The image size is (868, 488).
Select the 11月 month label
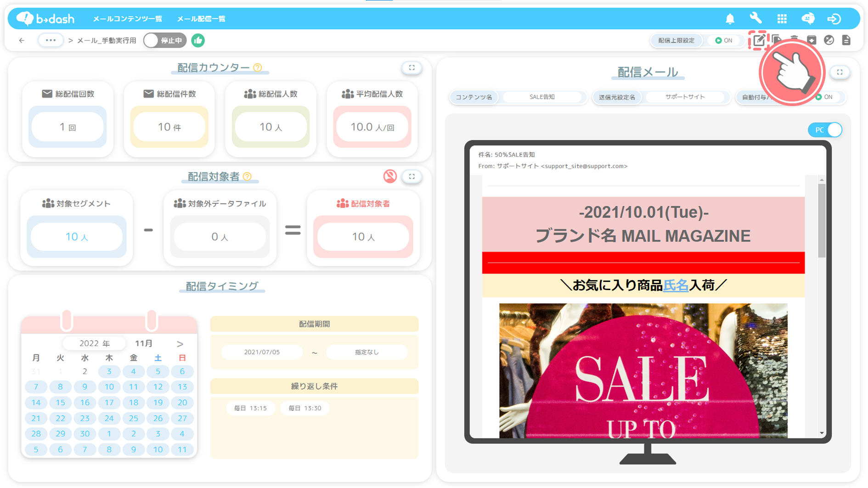pos(143,343)
